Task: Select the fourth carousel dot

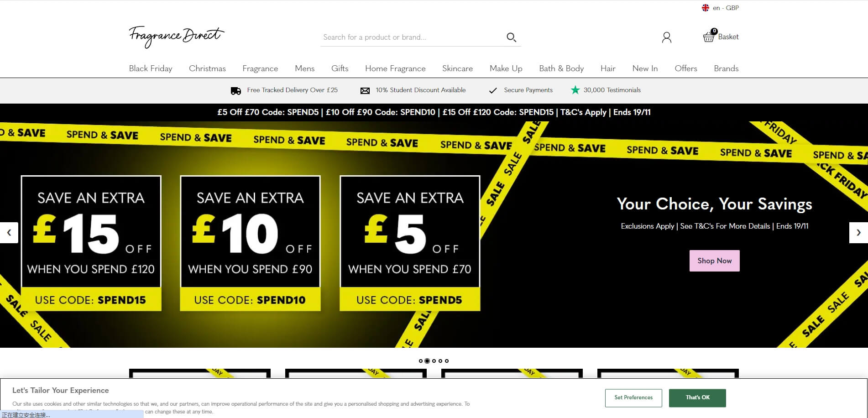Action: pyautogui.click(x=440, y=361)
